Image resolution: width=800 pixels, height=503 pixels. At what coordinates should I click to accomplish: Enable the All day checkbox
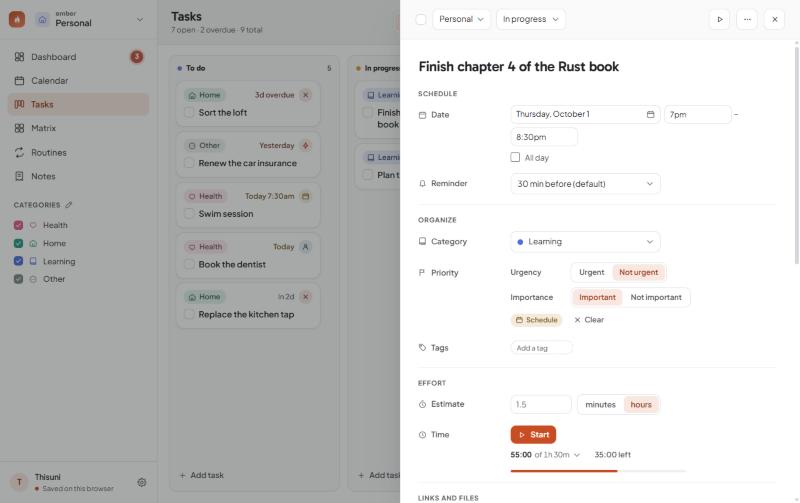click(x=515, y=157)
